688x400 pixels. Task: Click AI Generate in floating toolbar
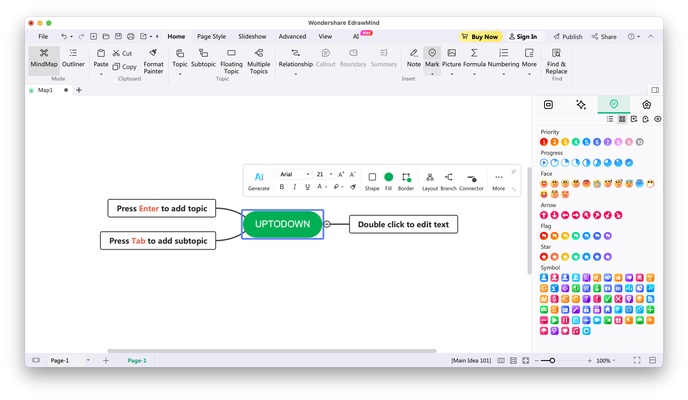click(x=259, y=181)
